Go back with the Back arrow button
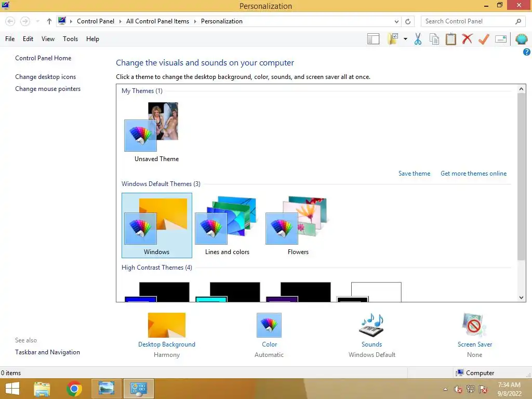This screenshot has height=399, width=532. coord(10,21)
